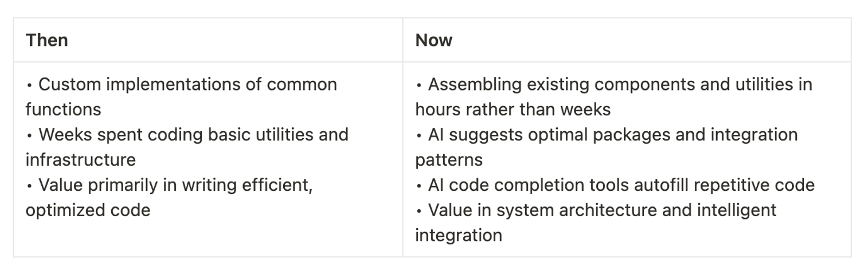Click the bullet before "Assembling existing components"
The image size is (868, 278).
pyautogui.click(x=419, y=85)
